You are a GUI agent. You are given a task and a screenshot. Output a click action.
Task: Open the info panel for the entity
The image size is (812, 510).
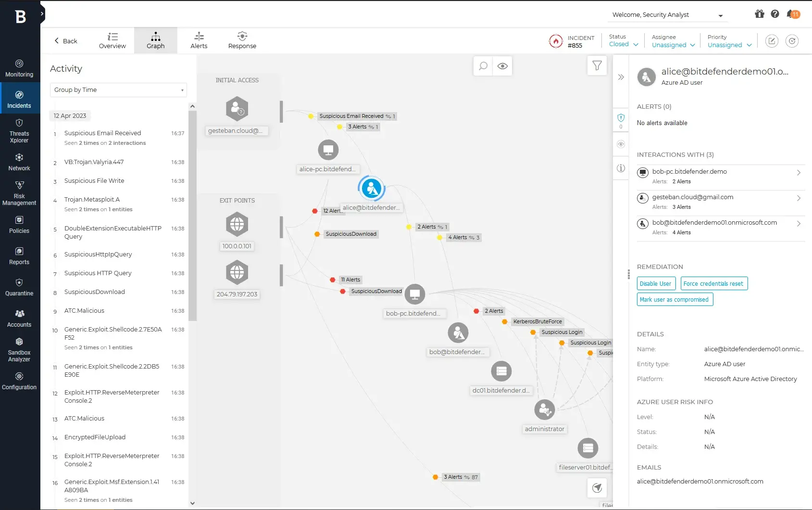tap(621, 168)
